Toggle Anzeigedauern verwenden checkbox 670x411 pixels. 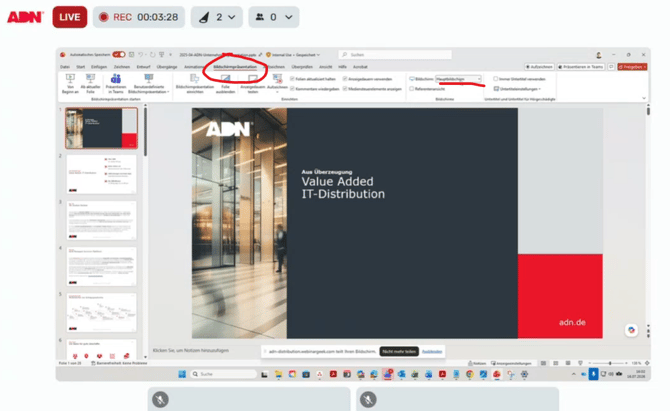point(345,79)
